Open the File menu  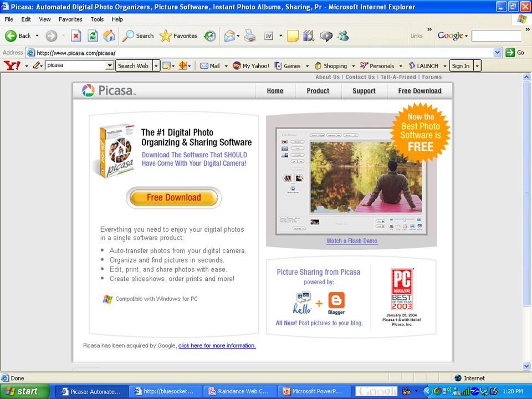tap(9, 19)
